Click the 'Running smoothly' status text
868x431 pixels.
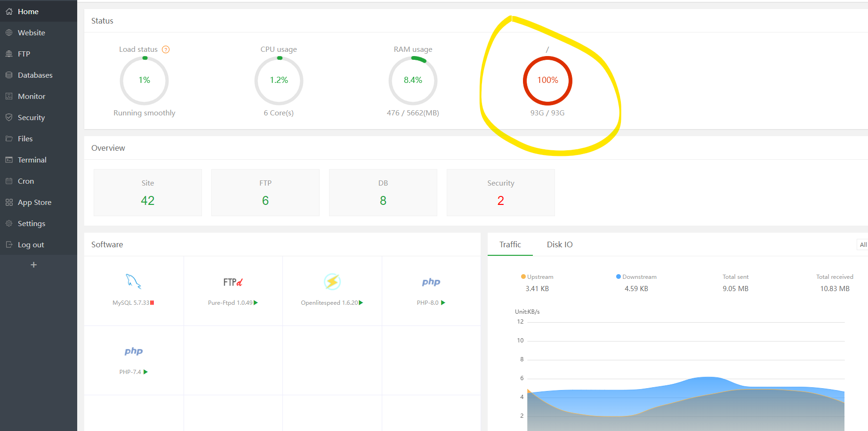(145, 113)
